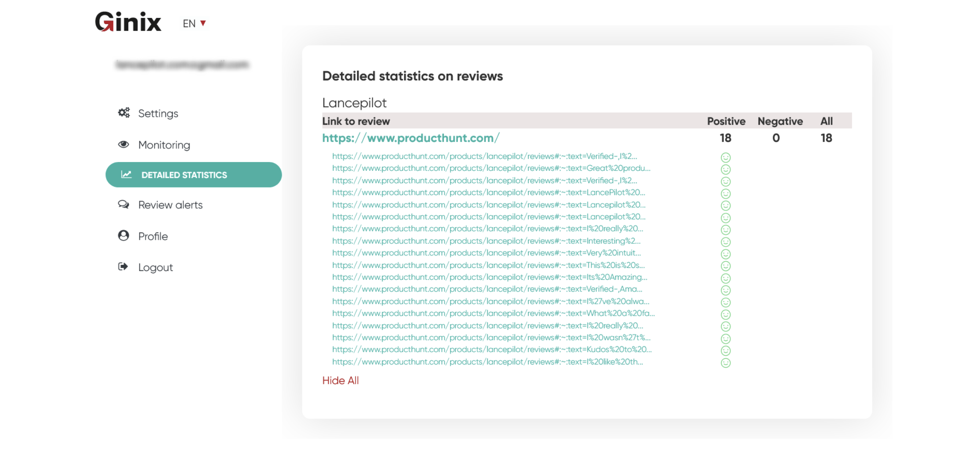Open review link with text=Great%20produ
The image size is (980, 469).
click(491, 168)
